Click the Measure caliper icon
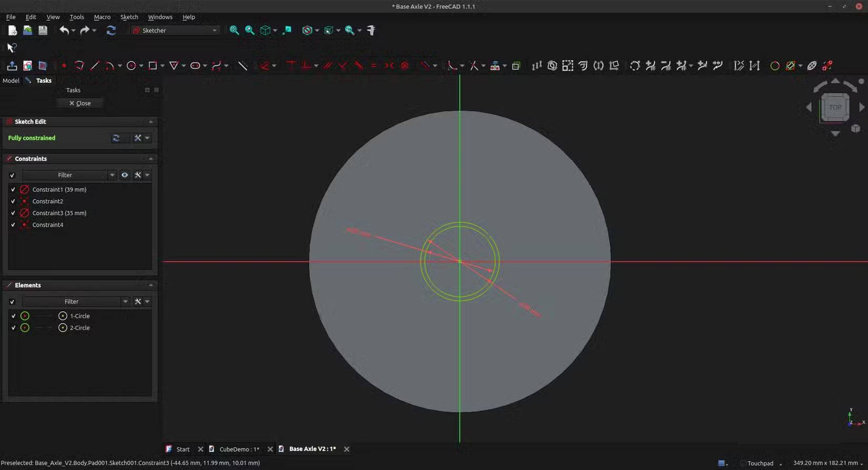 (371, 30)
